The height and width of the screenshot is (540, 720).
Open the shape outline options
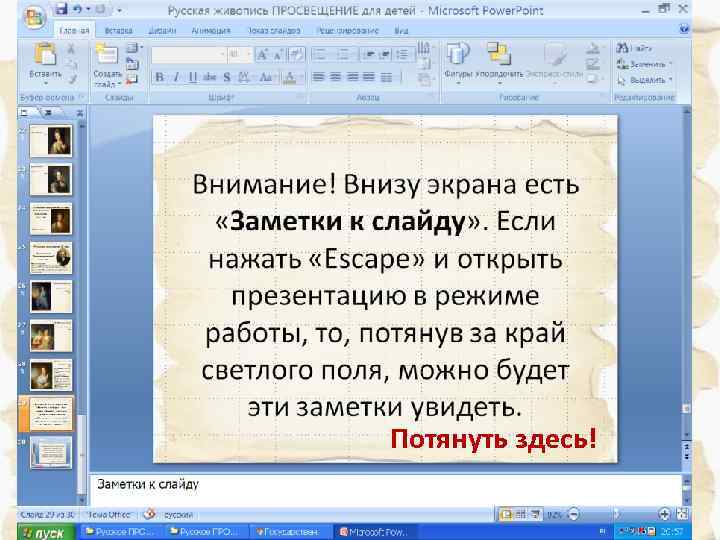coord(593,63)
